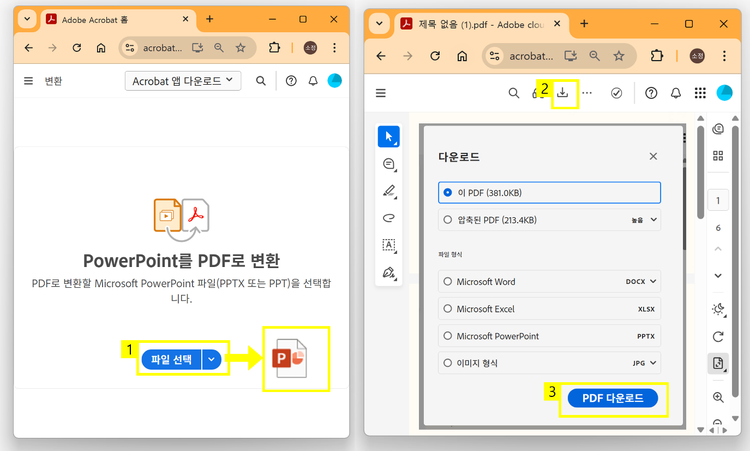Select the 제목 없음 (1).pdf tab
Image resolution: width=750 pixels, height=451 pixels.
tap(481, 24)
